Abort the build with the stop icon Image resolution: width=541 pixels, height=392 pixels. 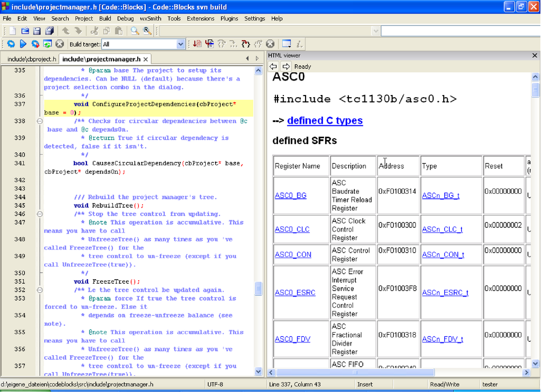pyautogui.click(x=60, y=44)
